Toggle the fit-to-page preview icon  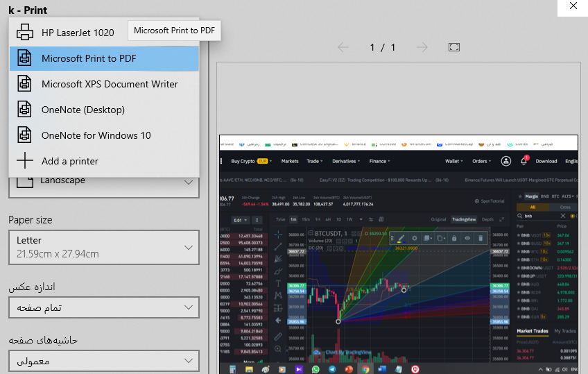tap(454, 47)
